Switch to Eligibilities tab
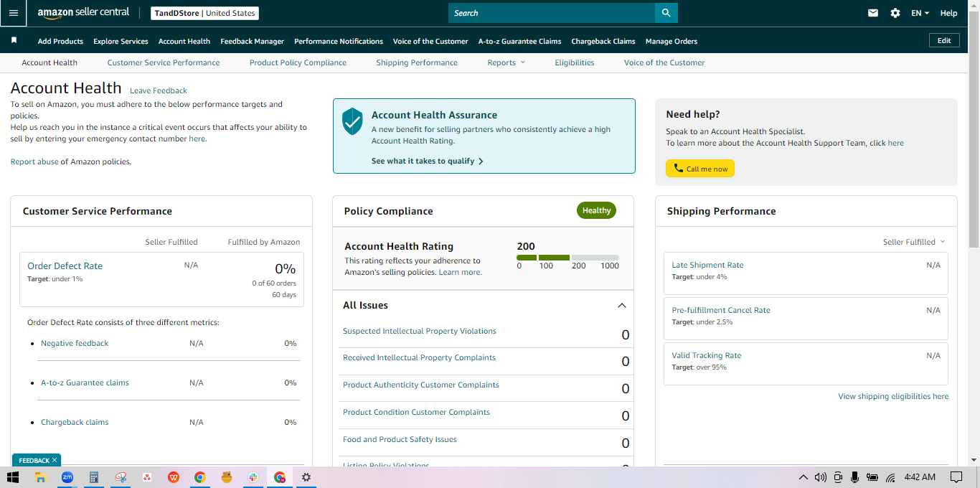 [x=575, y=62]
